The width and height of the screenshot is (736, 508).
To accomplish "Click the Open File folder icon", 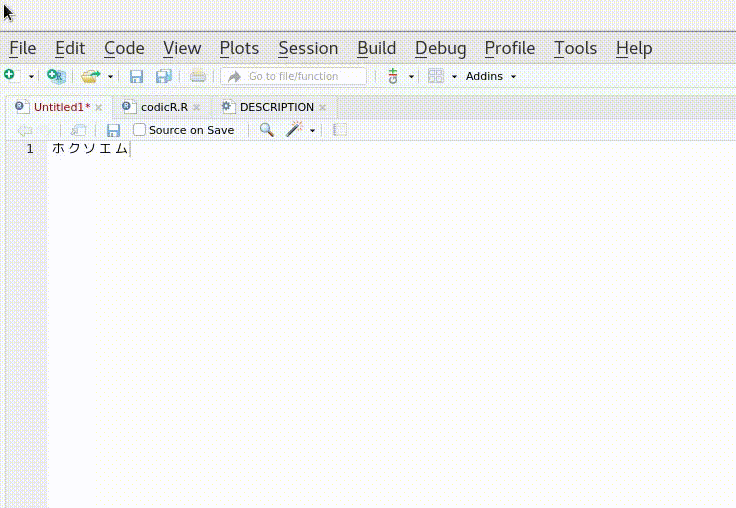I will click(x=91, y=76).
